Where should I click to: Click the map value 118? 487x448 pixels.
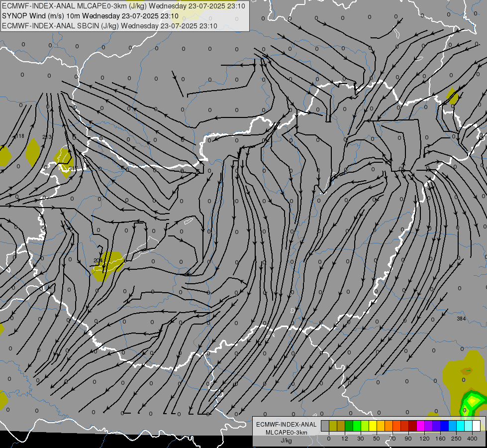pos(19,136)
